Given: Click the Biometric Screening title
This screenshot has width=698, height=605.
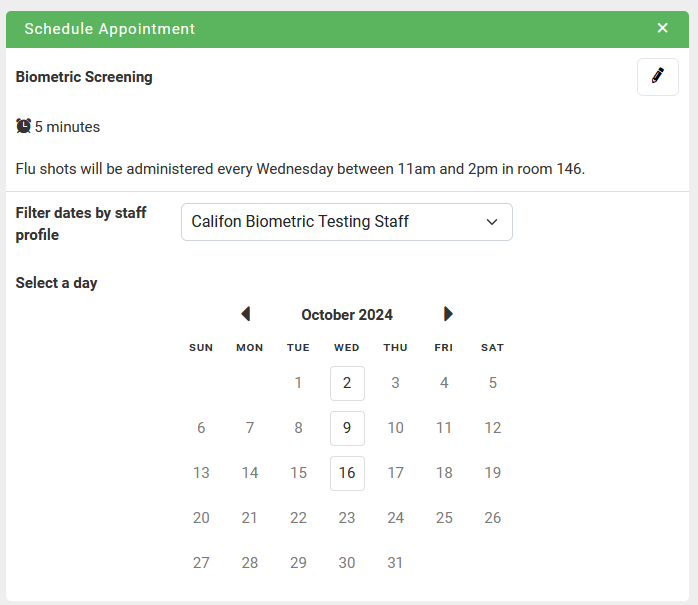Looking at the screenshot, I should click(x=84, y=77).
